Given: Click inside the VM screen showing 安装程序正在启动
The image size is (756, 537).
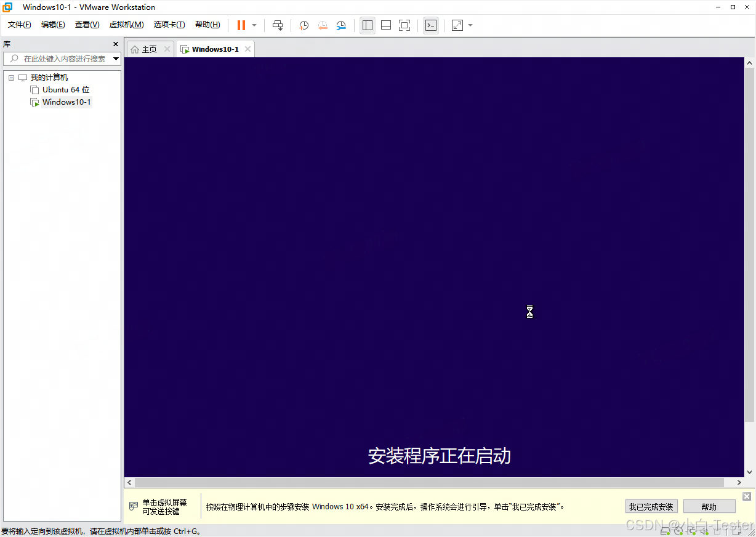Looking at the screenshot, I should [x=434, y=267].
